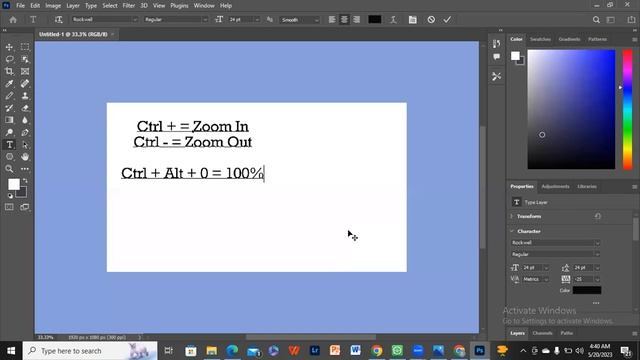Reset default foreground and background colors

[10, 196]
